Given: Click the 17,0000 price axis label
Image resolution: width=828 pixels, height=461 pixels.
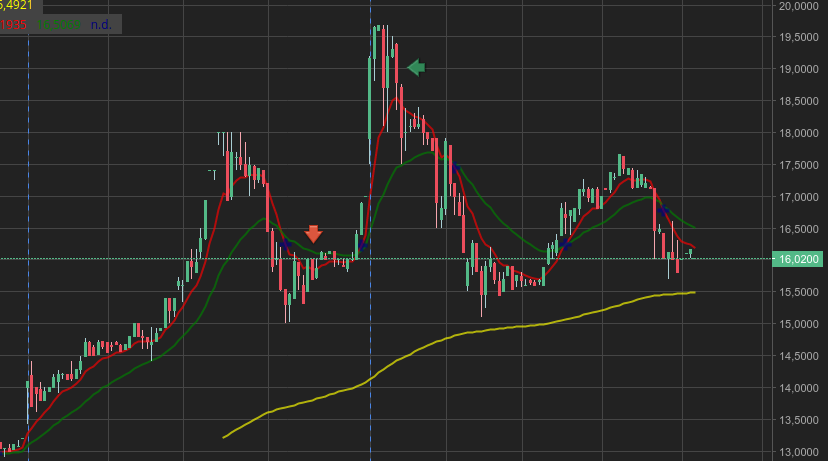Looking at the screenshot, I should (x=800, y=197).
